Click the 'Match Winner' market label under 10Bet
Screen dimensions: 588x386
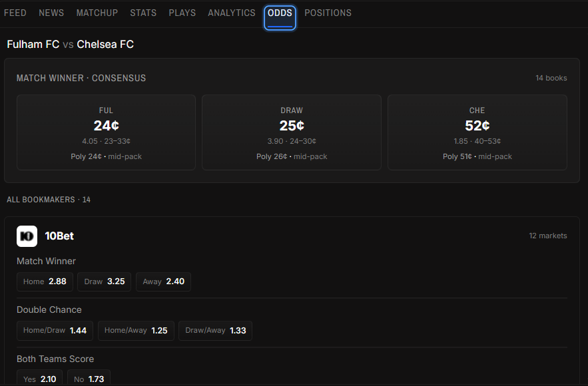click(x=46, y=261)
